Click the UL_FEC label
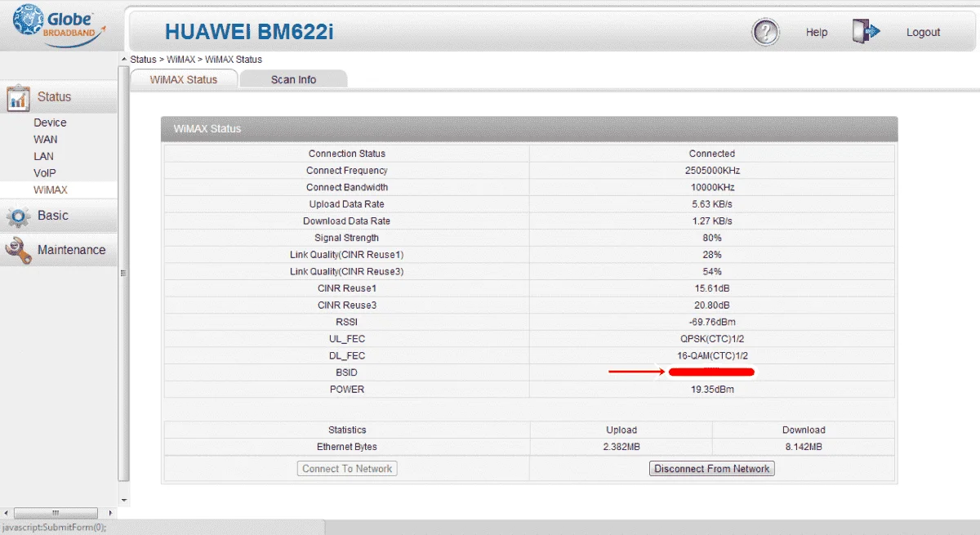The width and height of the screenshot is (980, 535). pos(347,339)
